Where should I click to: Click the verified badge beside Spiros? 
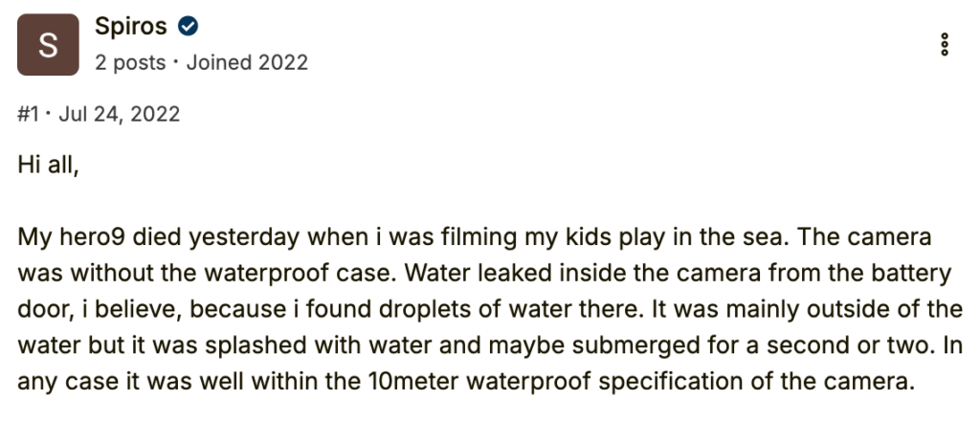click(187, 27)
